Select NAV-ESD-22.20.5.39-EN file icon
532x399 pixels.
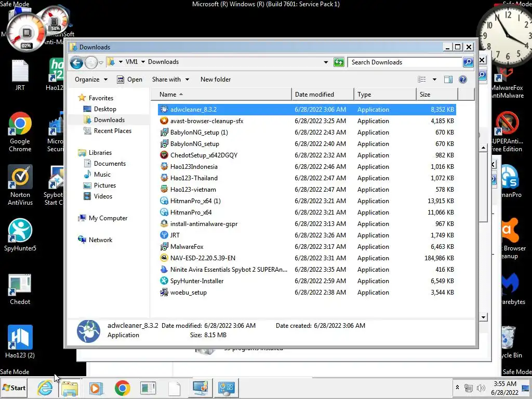[164, 258]
